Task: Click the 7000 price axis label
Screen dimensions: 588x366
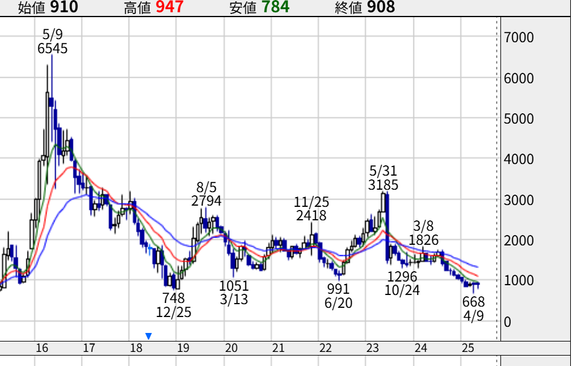Action: (x=519, y=37)
